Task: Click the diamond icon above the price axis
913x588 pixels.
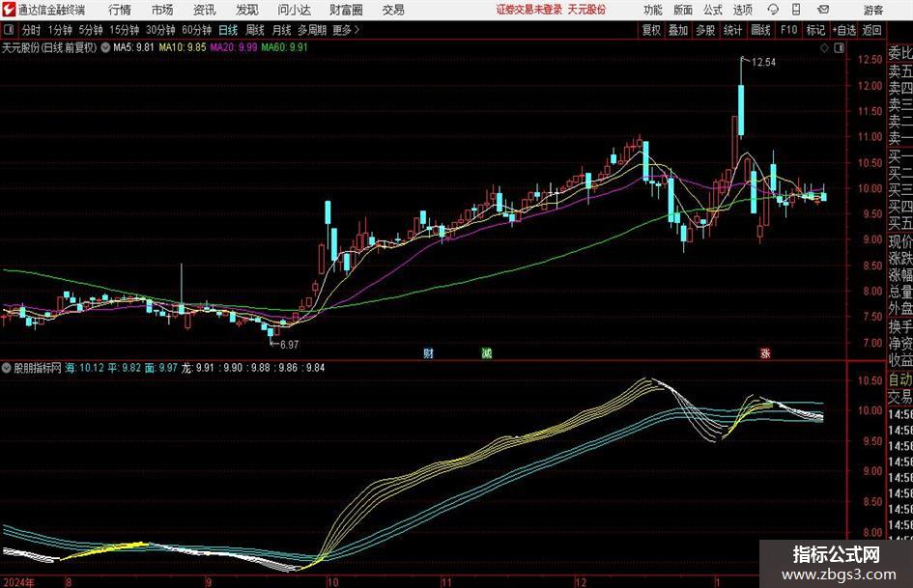Action: click(824, 48)
